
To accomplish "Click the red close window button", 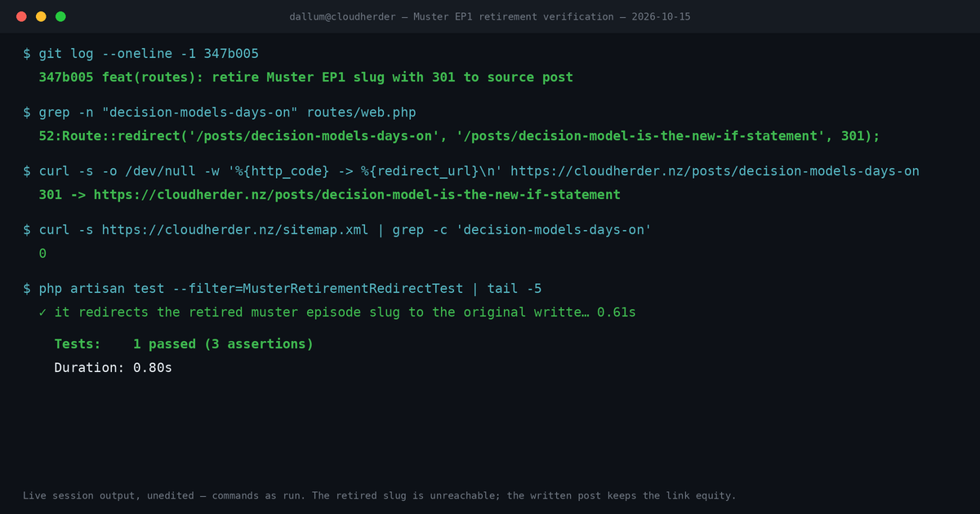I will click(x=21, y=16).
